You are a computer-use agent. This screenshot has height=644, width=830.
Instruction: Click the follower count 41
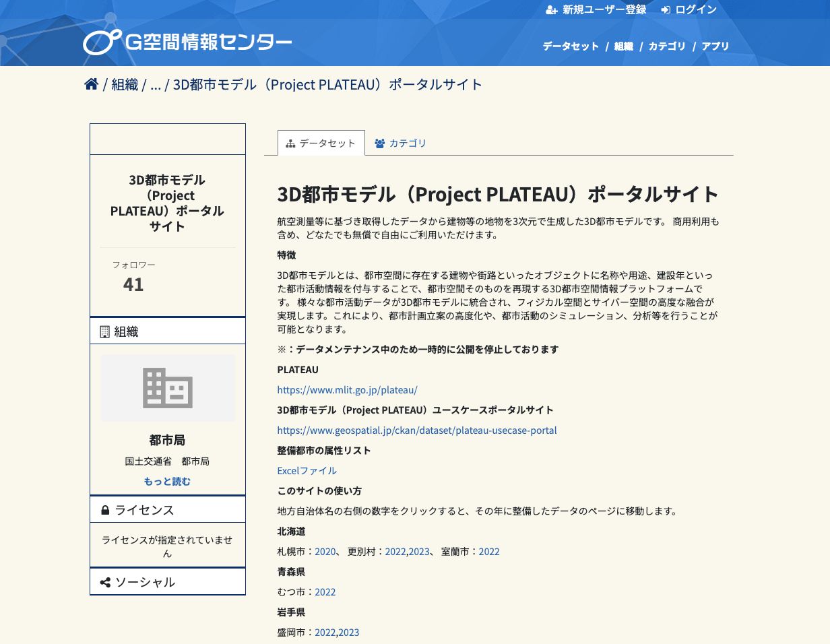coord(133,285)
